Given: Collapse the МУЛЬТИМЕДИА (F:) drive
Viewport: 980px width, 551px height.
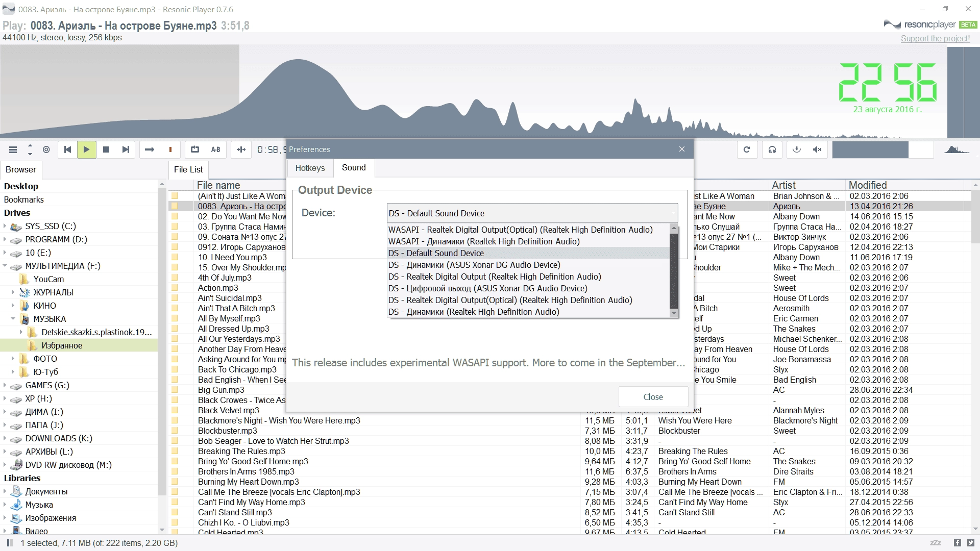Looking at the screenshot, I should (5, 266).
